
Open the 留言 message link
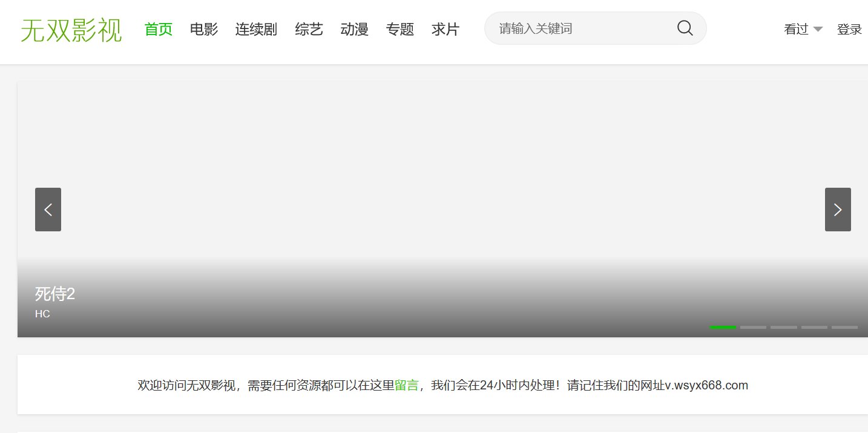click(x=408, y=385)
